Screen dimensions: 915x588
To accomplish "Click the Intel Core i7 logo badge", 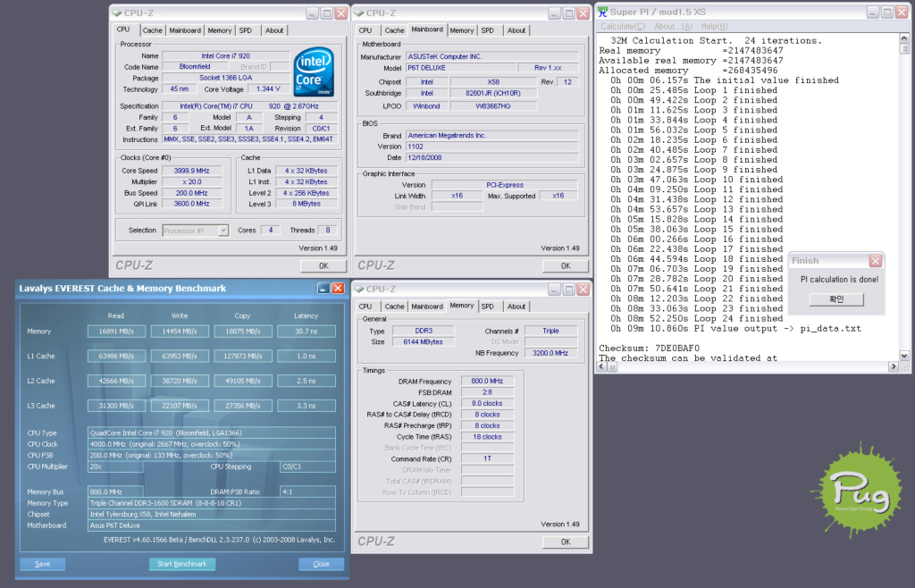I will 314,71.
